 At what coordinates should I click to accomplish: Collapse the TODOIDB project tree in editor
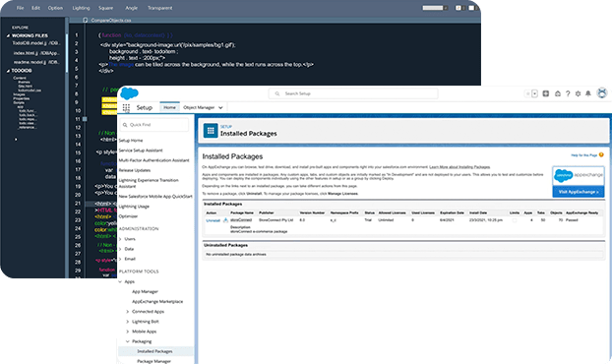(x=8, y=71)
